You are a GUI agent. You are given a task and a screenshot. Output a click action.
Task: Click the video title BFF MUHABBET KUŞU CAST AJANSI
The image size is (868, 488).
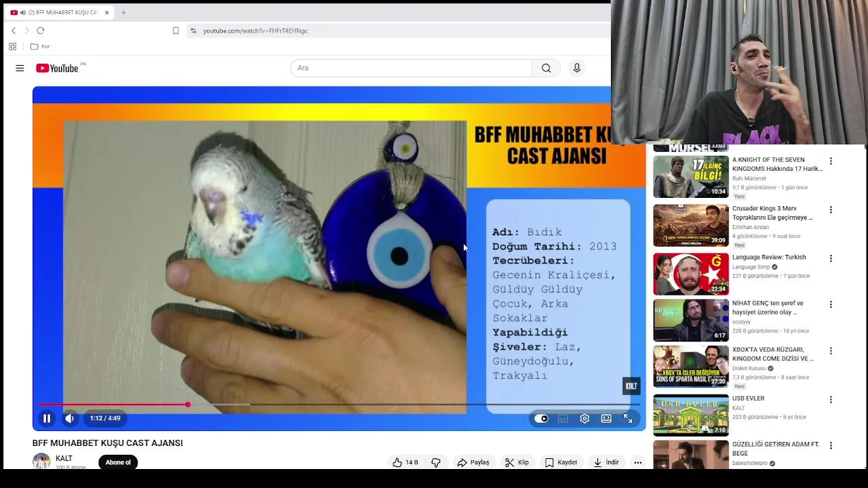click(x=108, y=443)
